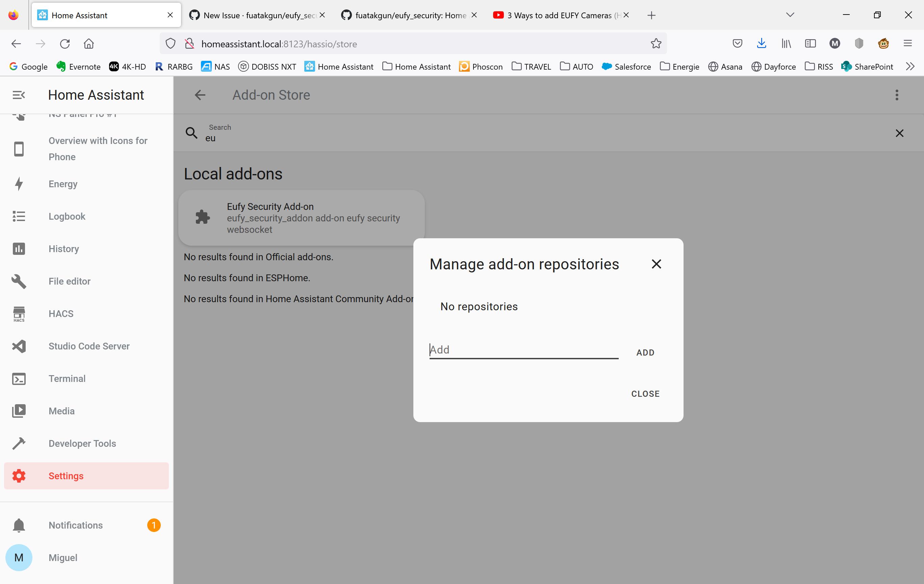Open Overview with Icons for Phone dashboard
Viewport: 924px width, 584px height.
[x=86, y=149]
